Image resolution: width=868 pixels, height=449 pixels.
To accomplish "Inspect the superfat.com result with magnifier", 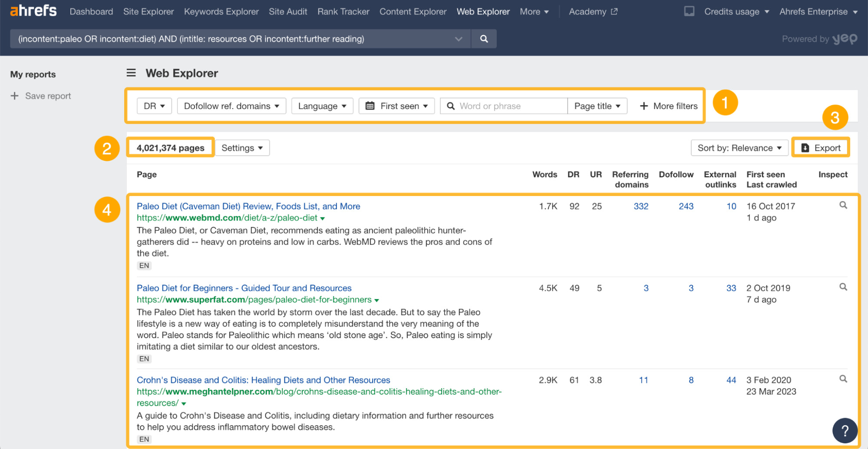I will (843, 287).
